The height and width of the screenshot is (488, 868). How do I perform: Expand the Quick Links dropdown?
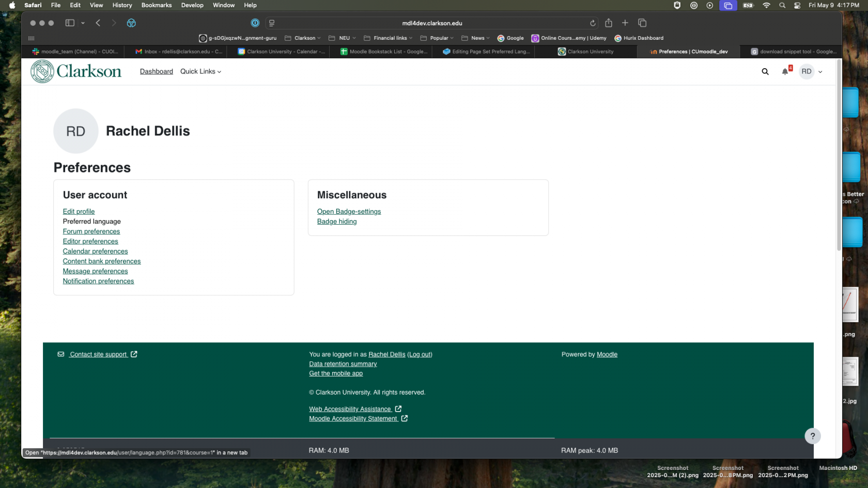click(x=200, y=71)
